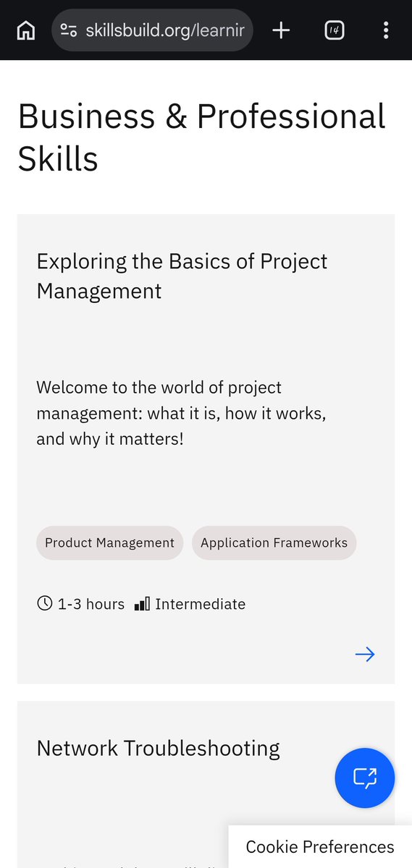Image resolution: width=412 pixels, height=868 pixels.
Task: Open a new tab with plus icon
Action: pos(281,30)
